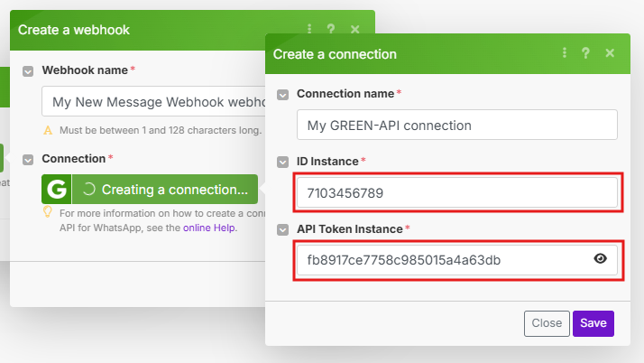Collapse the Connection name field section
644x363 pixels.
(283, 94)
